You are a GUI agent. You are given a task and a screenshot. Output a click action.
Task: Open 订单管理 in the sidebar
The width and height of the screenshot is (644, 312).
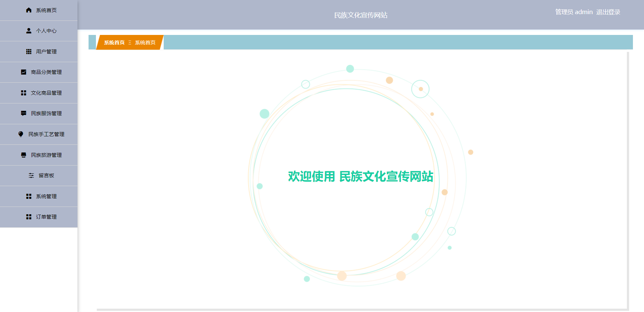tap(39, 217)
